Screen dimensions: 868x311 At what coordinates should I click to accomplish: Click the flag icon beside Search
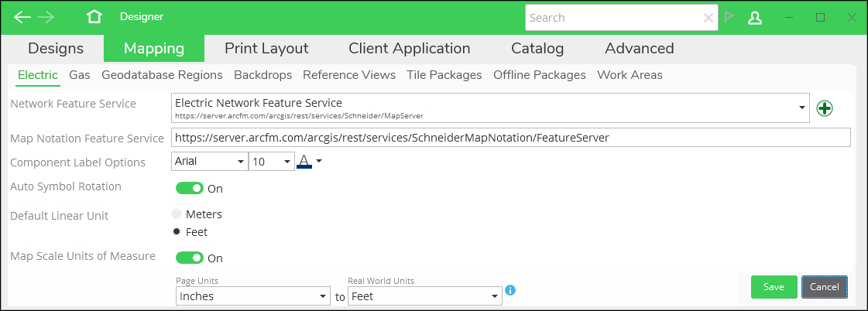[729, 17]
